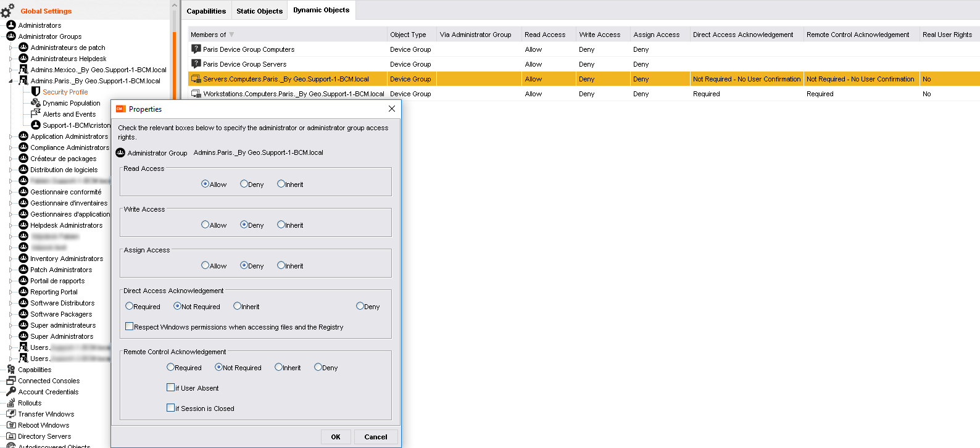Select the Administrators node icon

click(11, 25)
